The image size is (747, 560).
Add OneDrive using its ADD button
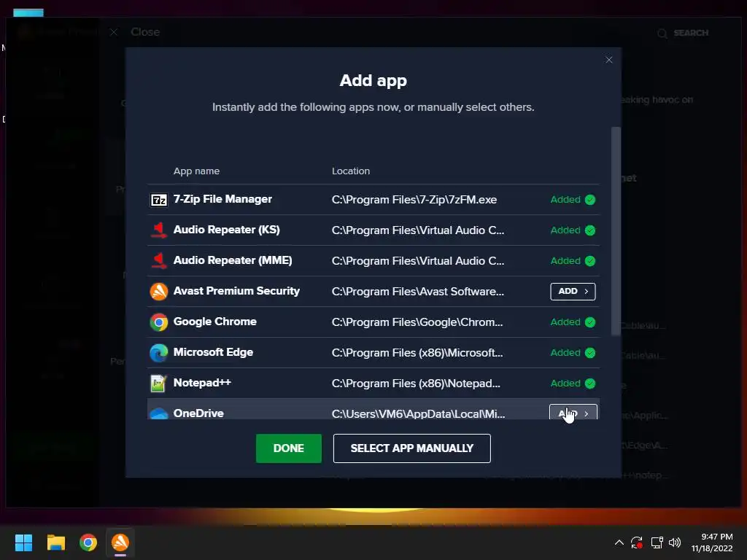[x=573, y=413]
